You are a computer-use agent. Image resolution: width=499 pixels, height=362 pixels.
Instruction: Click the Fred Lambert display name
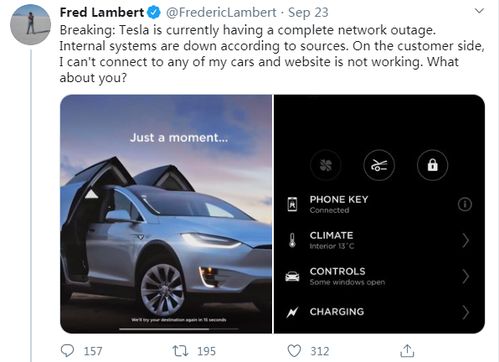[x=102, y=13]
